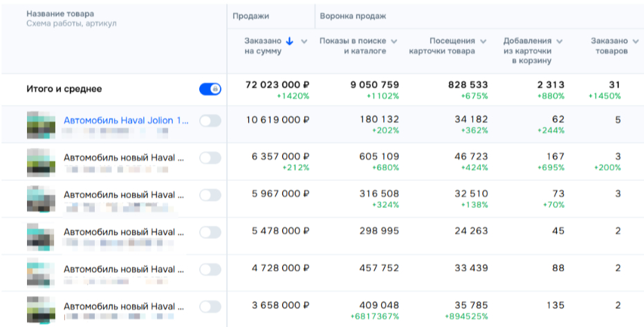Click the blue sort arrow in Заказано на сумму
This screenshot has width=644, height=327.
point(290,41)
